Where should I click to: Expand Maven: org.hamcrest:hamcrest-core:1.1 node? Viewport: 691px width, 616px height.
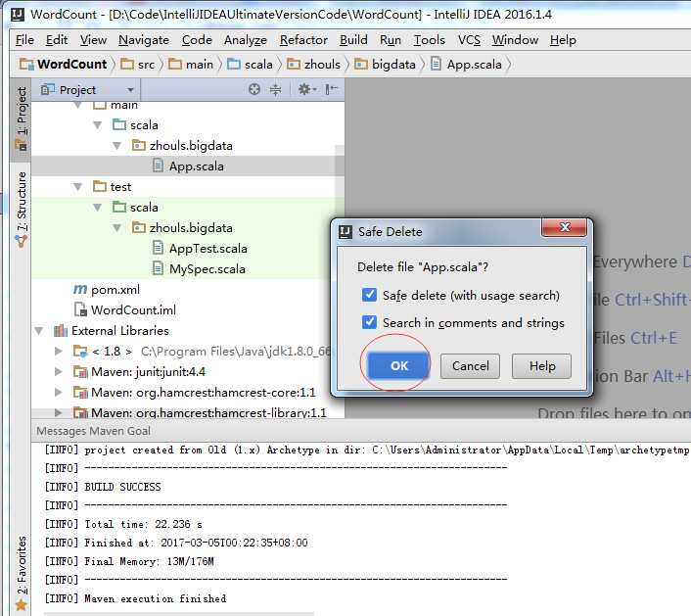(58, 392)
